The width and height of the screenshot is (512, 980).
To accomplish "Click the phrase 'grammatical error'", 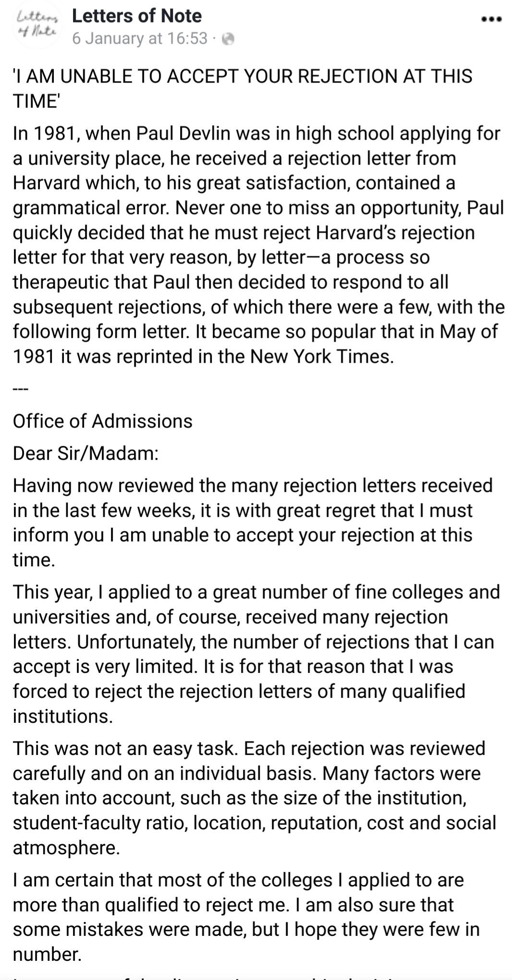I will 91,208.
